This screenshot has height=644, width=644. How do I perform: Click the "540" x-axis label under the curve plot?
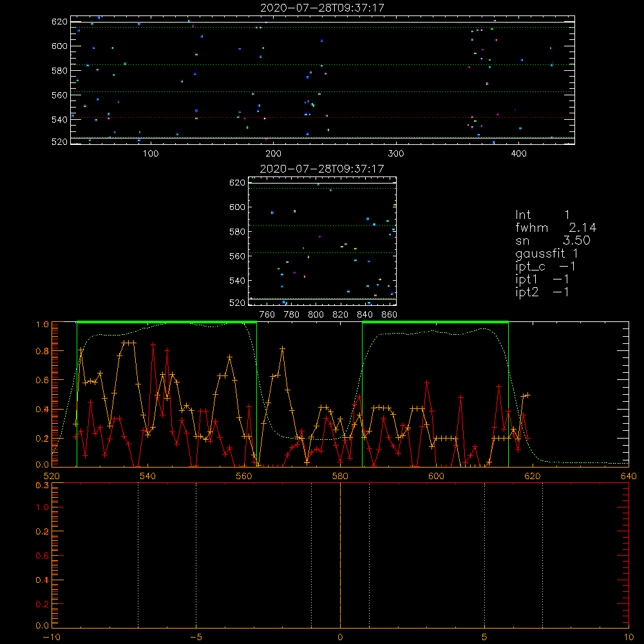[148, 476]
